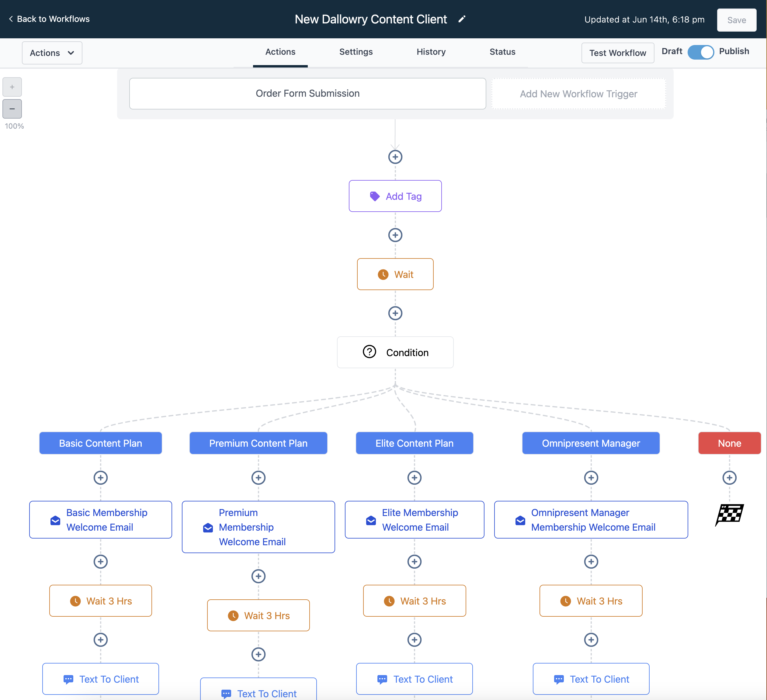Toggle the Draft/Publish switch
This screenshot has height=700, width=767.
point(700,52)
